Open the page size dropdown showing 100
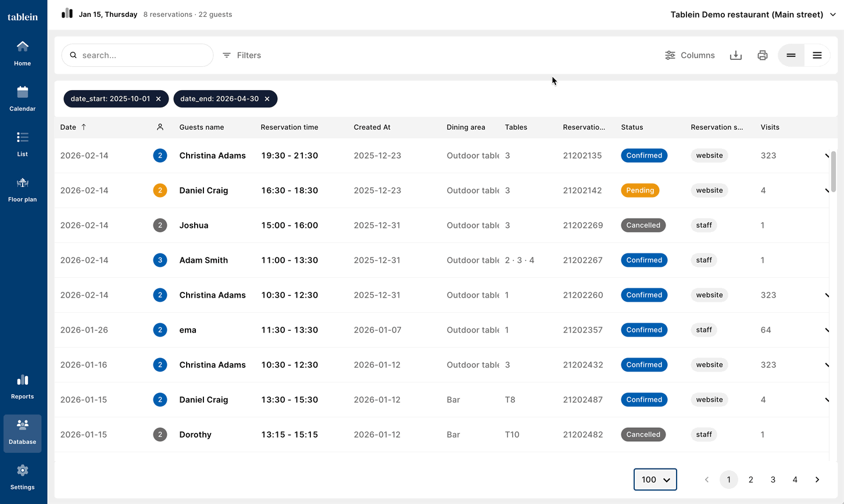The height and width of the screenshot is (504, 844). click(x=655, y=479)
